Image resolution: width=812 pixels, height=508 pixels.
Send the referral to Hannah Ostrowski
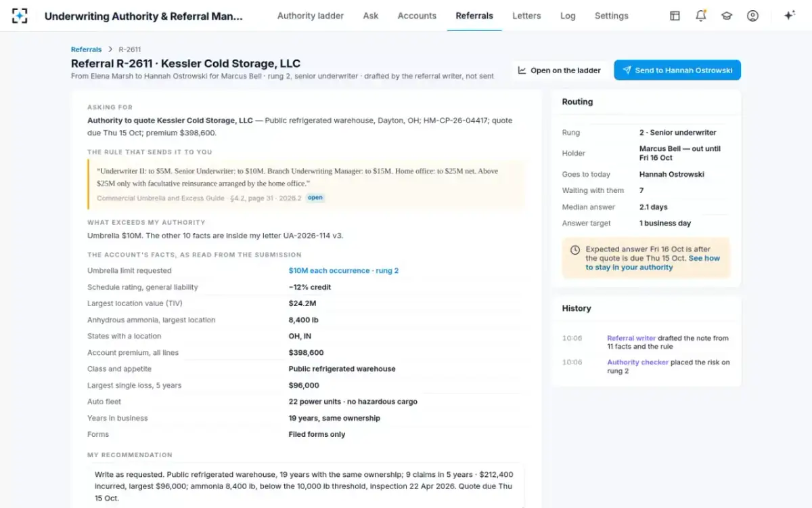677,70
